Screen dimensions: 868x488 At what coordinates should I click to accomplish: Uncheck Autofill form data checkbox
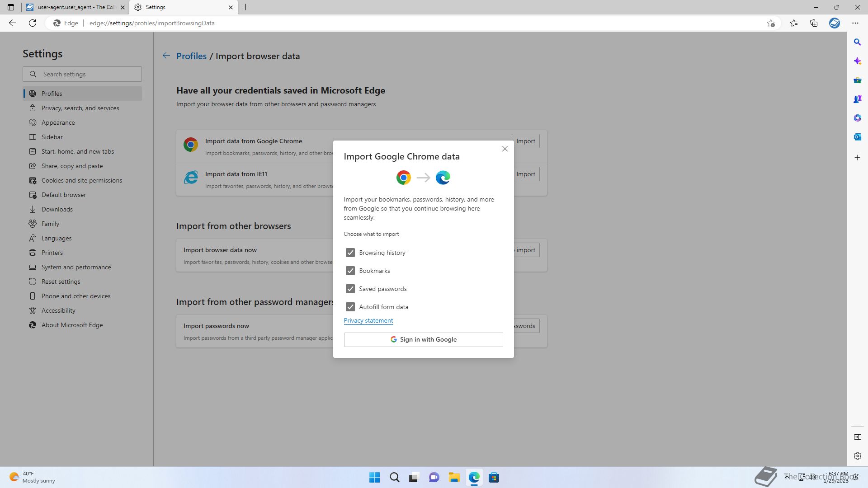click(350, 307)
